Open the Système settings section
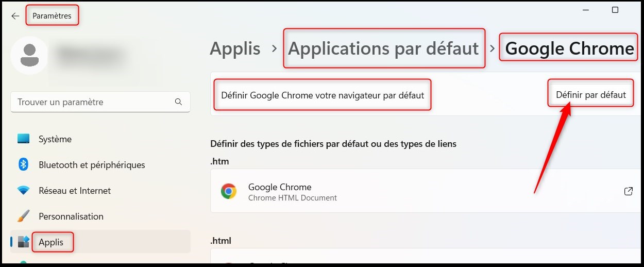Image resolution: width=644 pixels, height=267 pixels. click(x=55, y=139)
